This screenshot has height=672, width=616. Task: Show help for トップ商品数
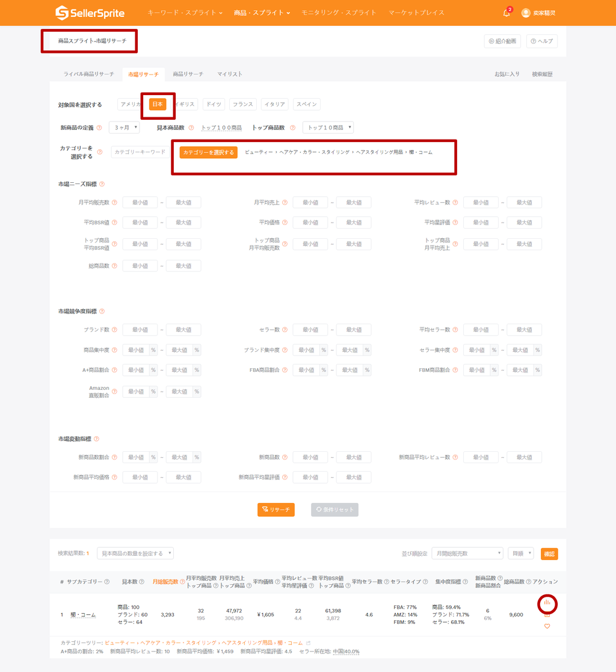[292, 128]
